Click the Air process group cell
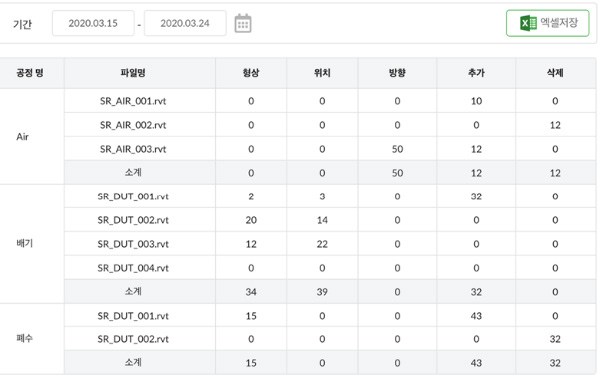Image resolution: width=609 pixels, height=385 pixels. point(32,137)
